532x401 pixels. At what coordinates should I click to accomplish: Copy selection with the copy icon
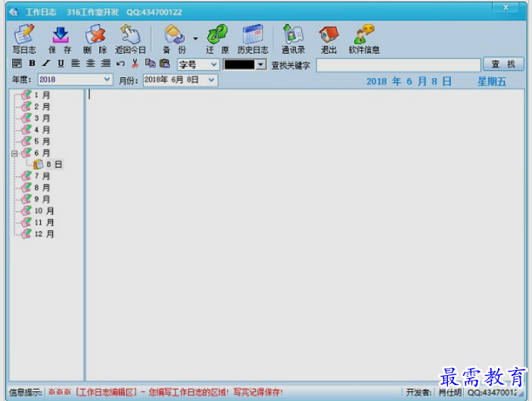click(150, 63)
